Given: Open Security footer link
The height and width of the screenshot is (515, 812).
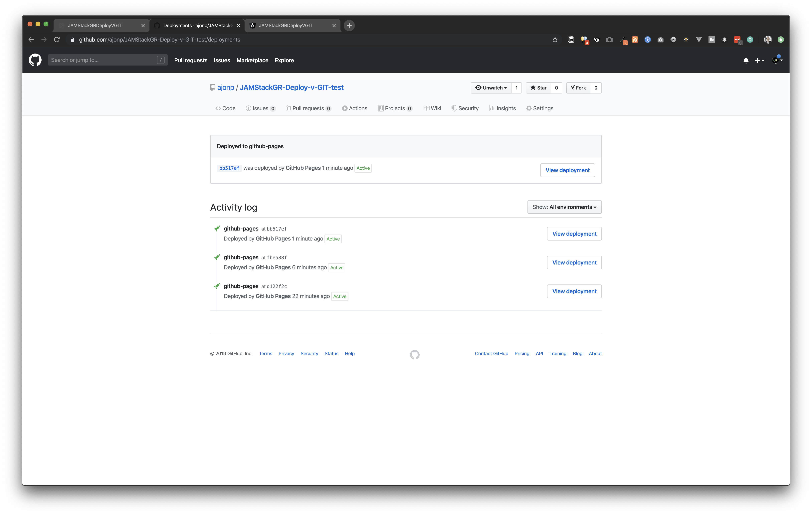Looking at the screenshot, I should [309, 353].
